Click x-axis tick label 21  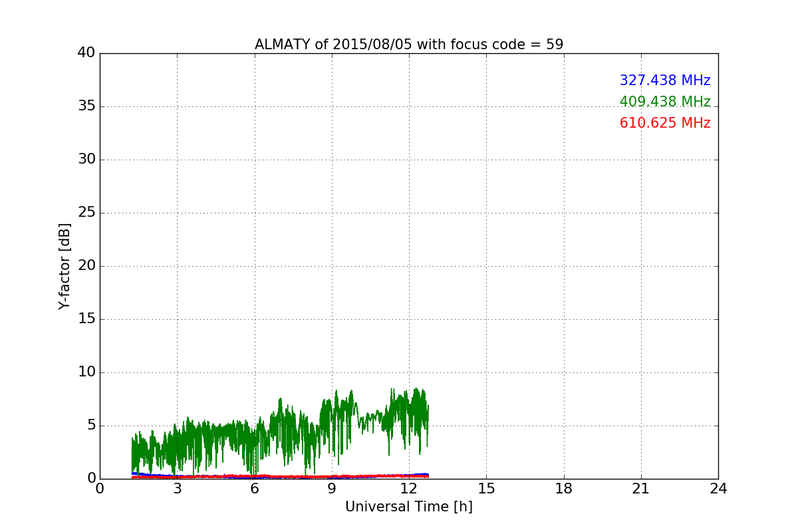pyautogui.click(x=641, y=489)
